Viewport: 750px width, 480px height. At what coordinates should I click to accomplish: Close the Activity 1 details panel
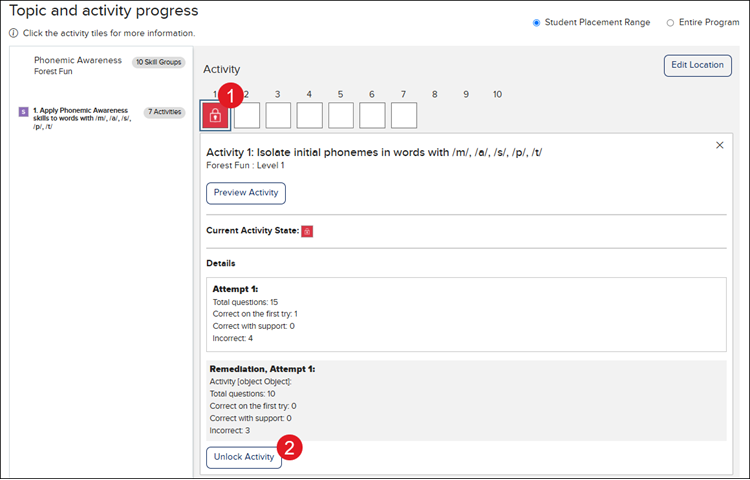[719, 146]
